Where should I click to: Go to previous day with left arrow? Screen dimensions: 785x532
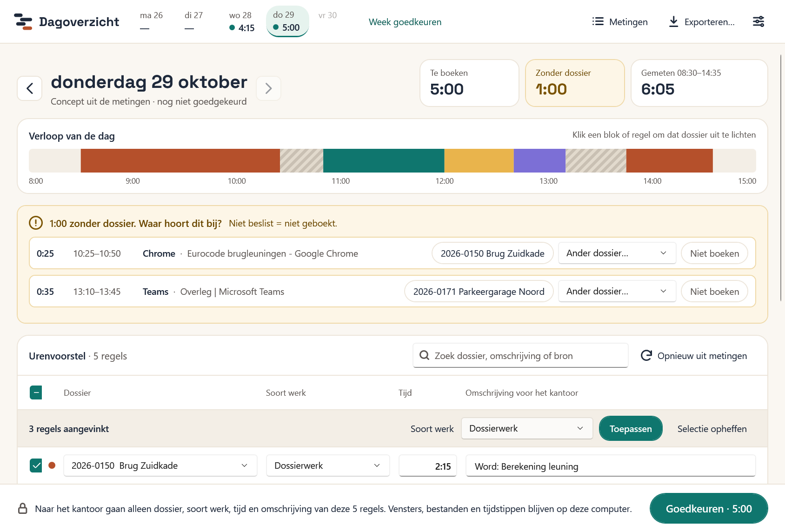tap(30, 88)
